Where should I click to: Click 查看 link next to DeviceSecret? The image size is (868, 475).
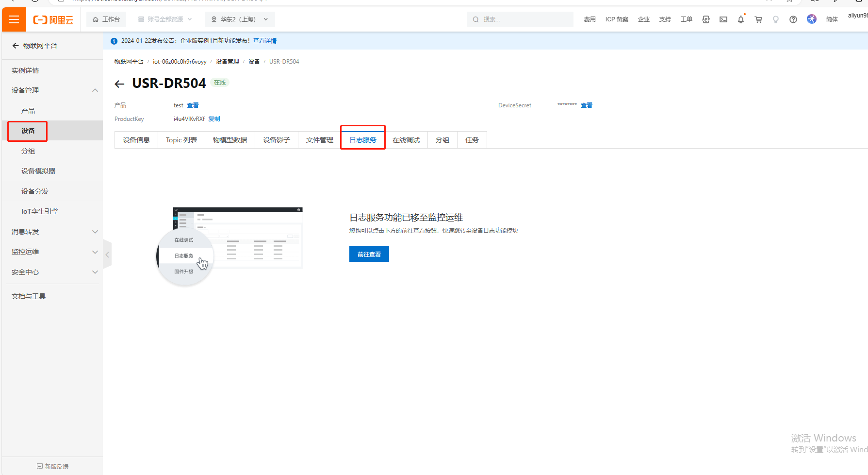click(586, 105)
